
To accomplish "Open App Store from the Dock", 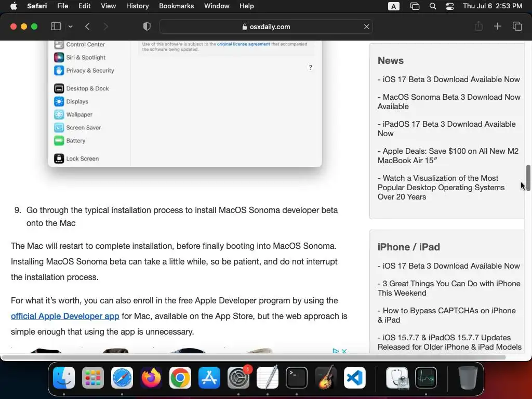I will (209, 377).
